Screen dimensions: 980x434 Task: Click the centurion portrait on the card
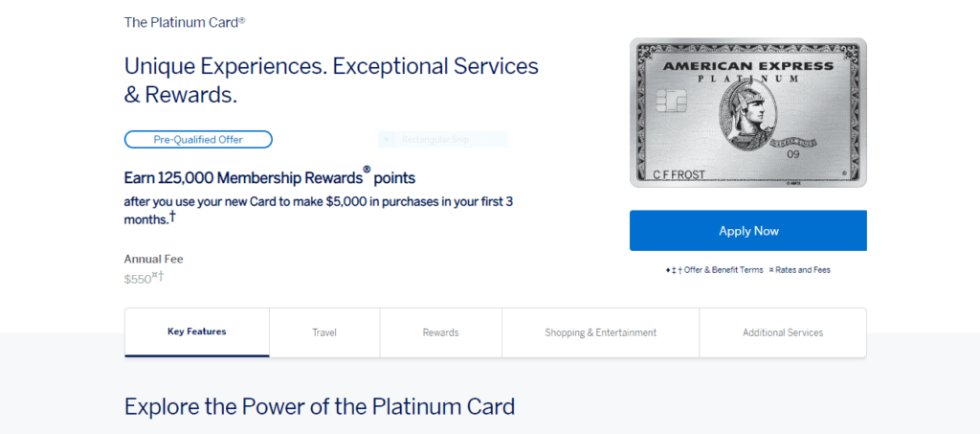coord(748,117)
